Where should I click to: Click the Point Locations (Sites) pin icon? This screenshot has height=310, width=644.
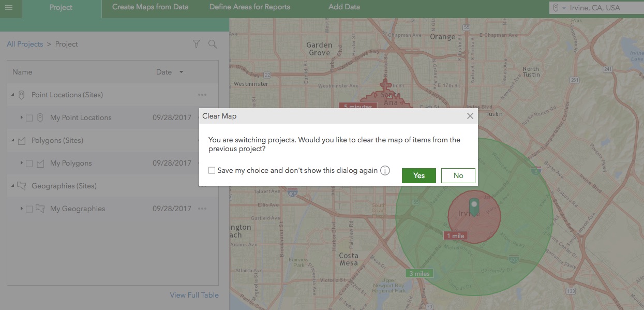pos(21,95)
